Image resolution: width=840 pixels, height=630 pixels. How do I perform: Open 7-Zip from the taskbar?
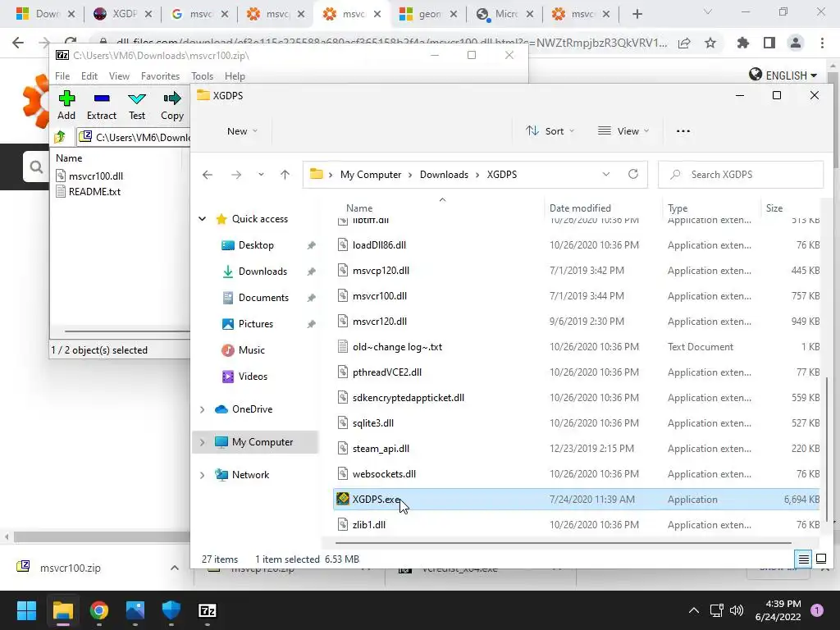click(x=208, y=610)
